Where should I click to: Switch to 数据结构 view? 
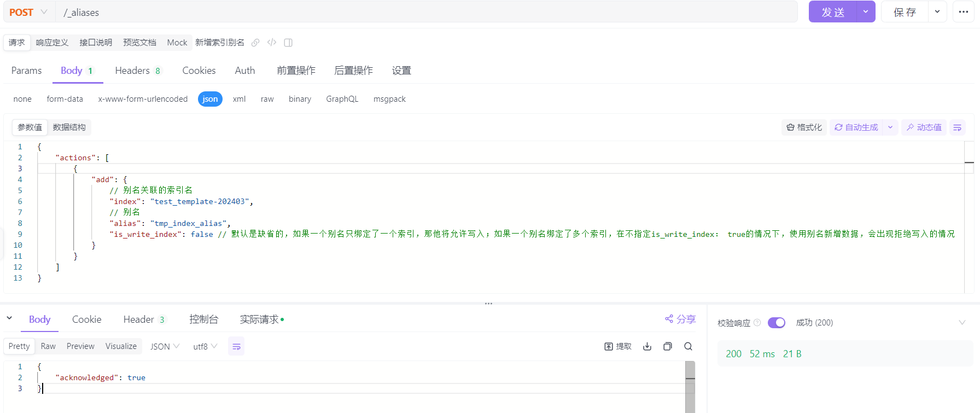69,127
